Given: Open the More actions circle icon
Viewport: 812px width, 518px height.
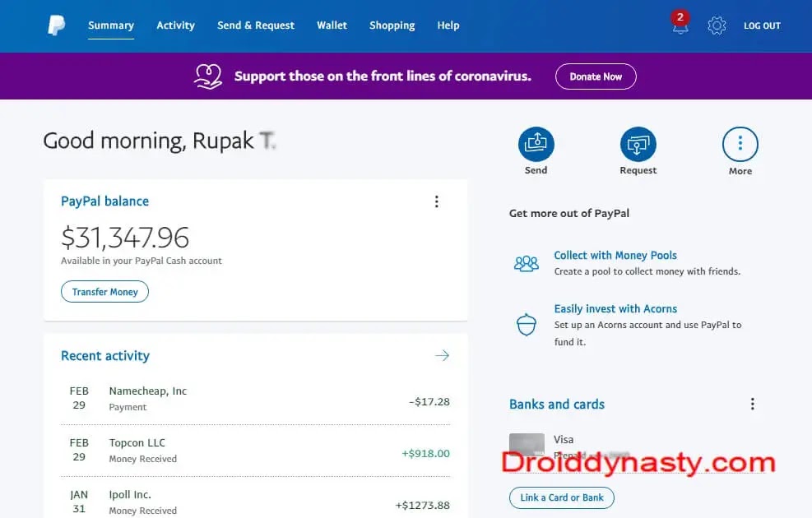Looking at the screenshot, I should (740, 145).
